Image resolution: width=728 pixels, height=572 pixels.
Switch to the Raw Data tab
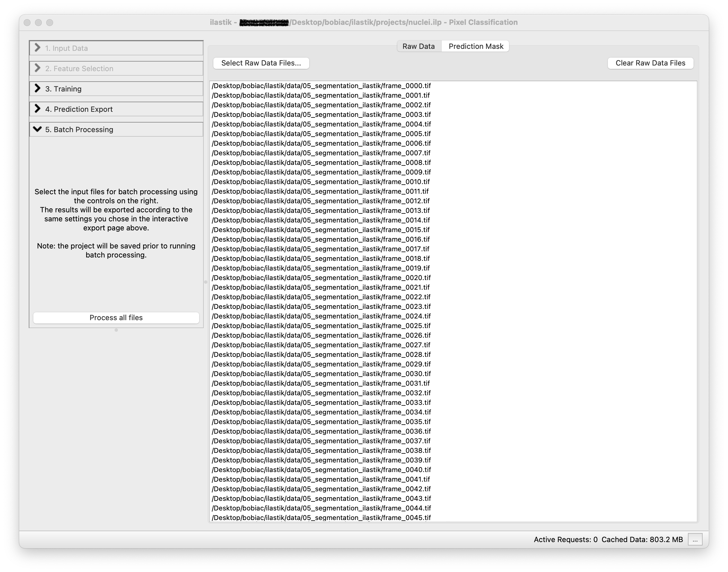(x=418, y=46)
